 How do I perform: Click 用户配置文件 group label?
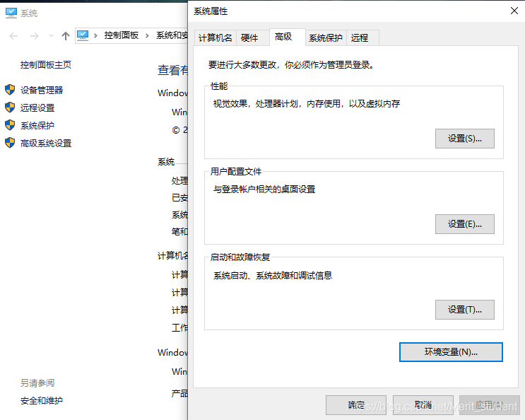coord(236,172)
